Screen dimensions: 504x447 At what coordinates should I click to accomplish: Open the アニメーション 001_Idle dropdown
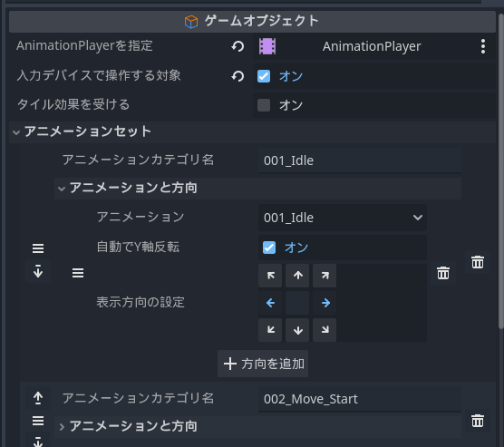(x=343, y=218)
